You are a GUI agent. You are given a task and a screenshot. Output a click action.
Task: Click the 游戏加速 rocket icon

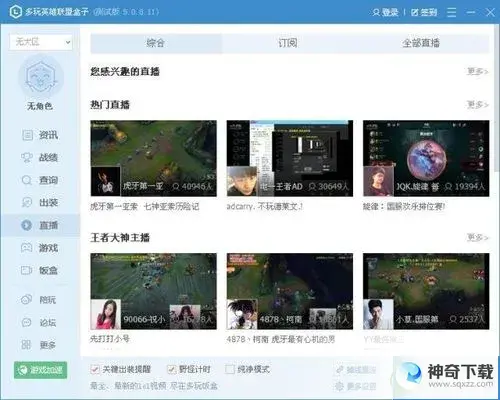coord(23,370)
